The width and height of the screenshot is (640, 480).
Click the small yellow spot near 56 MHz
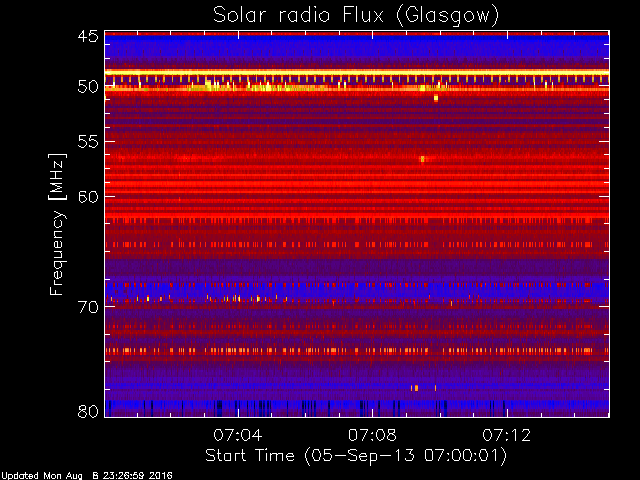[x=422, y=159]
